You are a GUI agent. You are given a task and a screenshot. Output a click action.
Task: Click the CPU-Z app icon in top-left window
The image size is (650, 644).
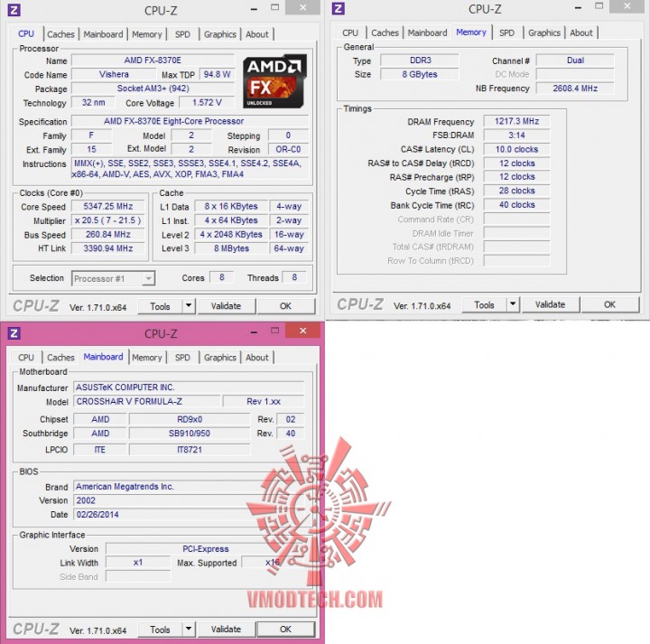coord(14,10)
